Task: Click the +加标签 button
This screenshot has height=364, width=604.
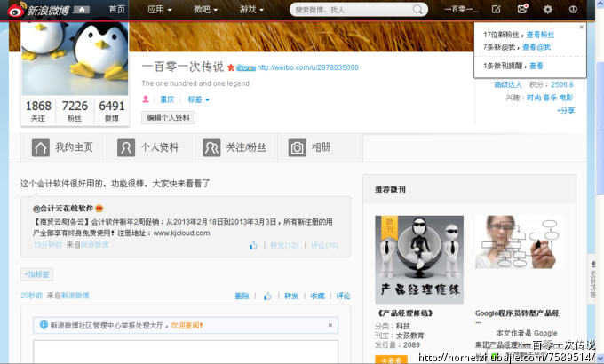Action: [36, 274]
